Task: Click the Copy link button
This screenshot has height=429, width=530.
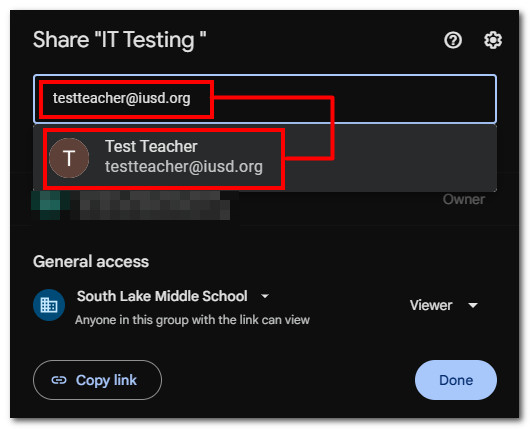Action: (x=97, y=380)
